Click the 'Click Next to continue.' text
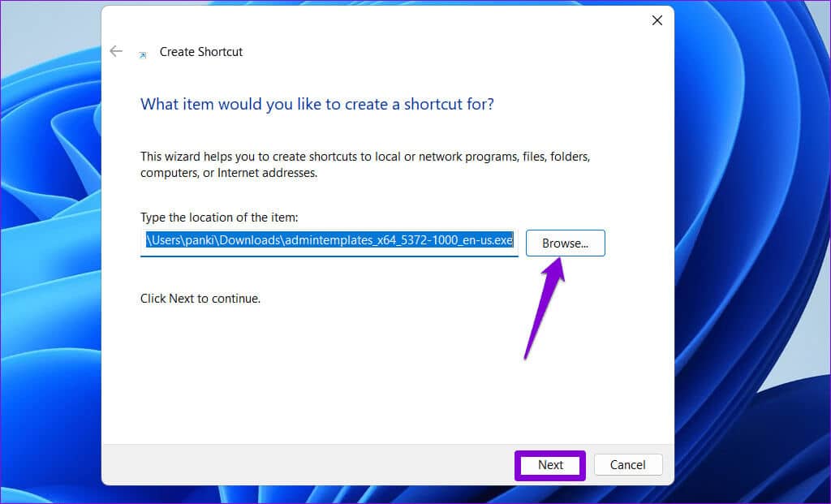 (x=200, y=299)
